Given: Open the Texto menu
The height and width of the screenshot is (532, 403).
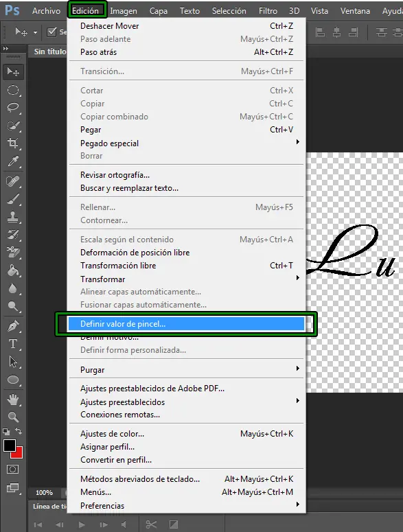Looking at the screenshot, I should point(189,11).
